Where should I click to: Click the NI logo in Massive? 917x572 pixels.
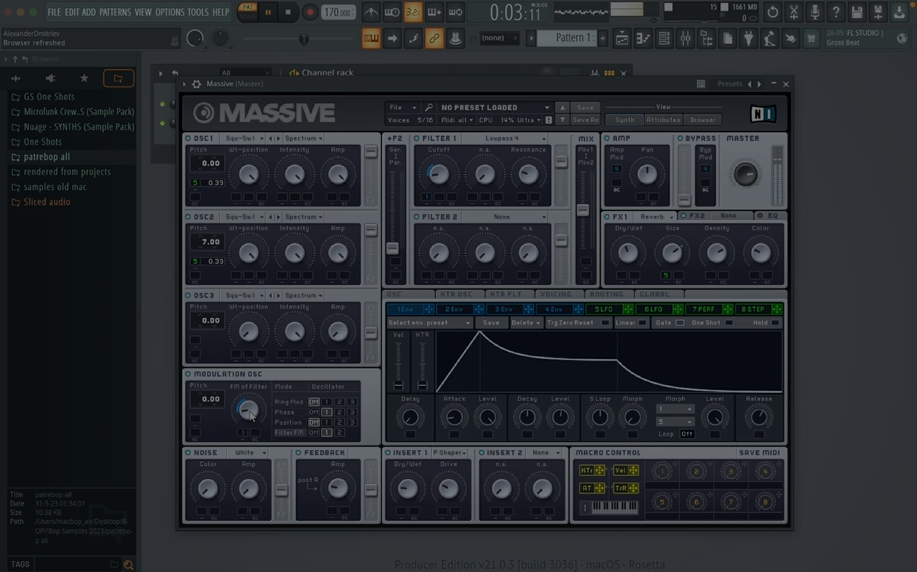tap(763, 113)
